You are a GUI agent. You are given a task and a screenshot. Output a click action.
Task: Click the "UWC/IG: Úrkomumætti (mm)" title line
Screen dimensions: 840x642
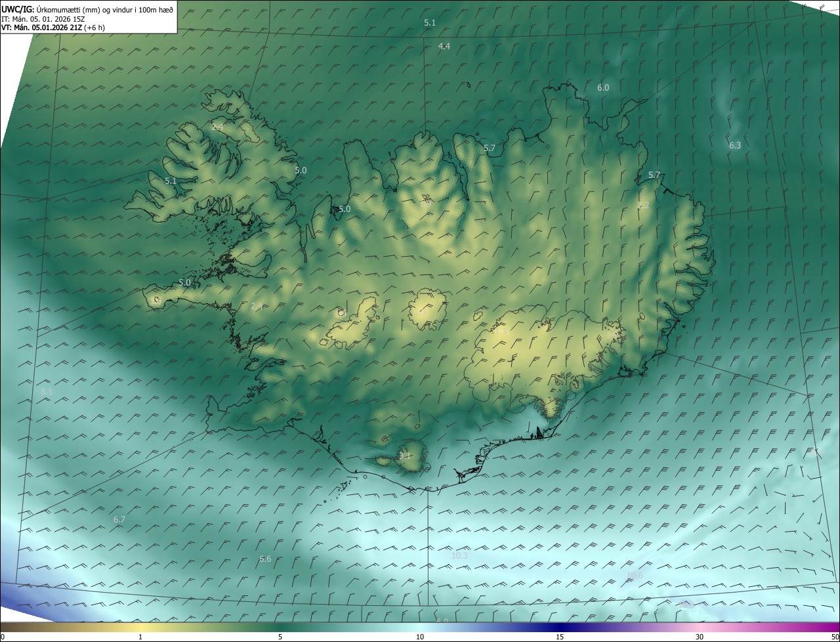pos(87,9)
